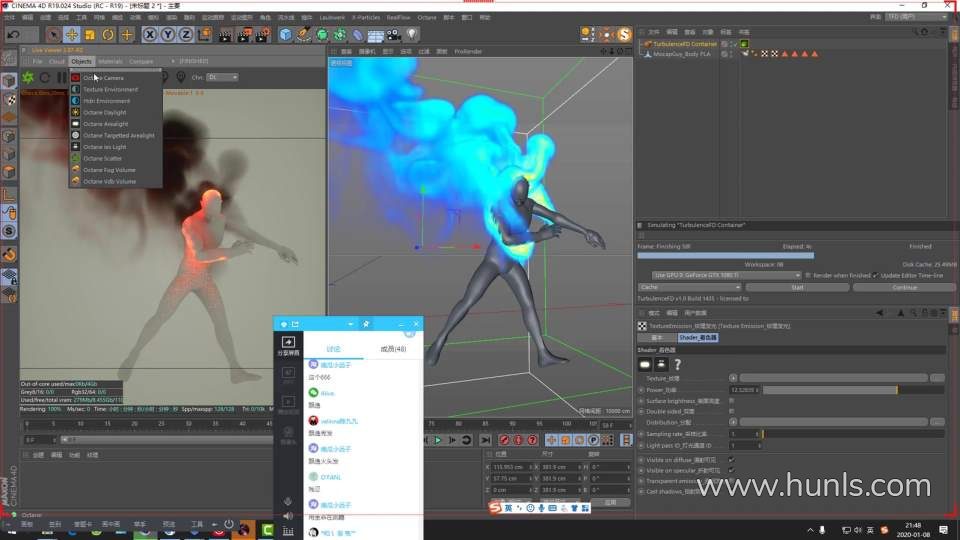Toggle the X axis lock icon
Screen dimensions: 960x540
(150, 35)
